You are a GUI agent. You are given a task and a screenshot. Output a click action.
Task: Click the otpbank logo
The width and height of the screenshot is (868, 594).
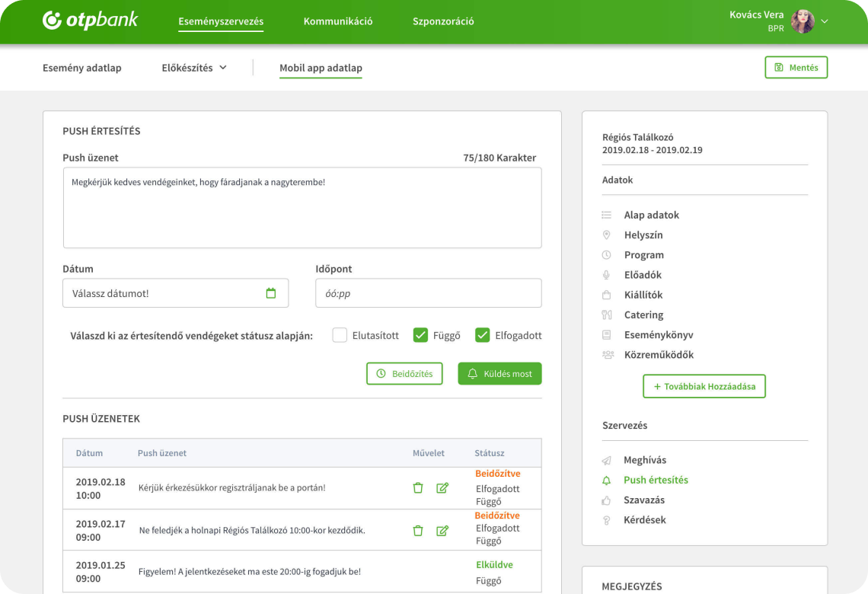[91, 21]
